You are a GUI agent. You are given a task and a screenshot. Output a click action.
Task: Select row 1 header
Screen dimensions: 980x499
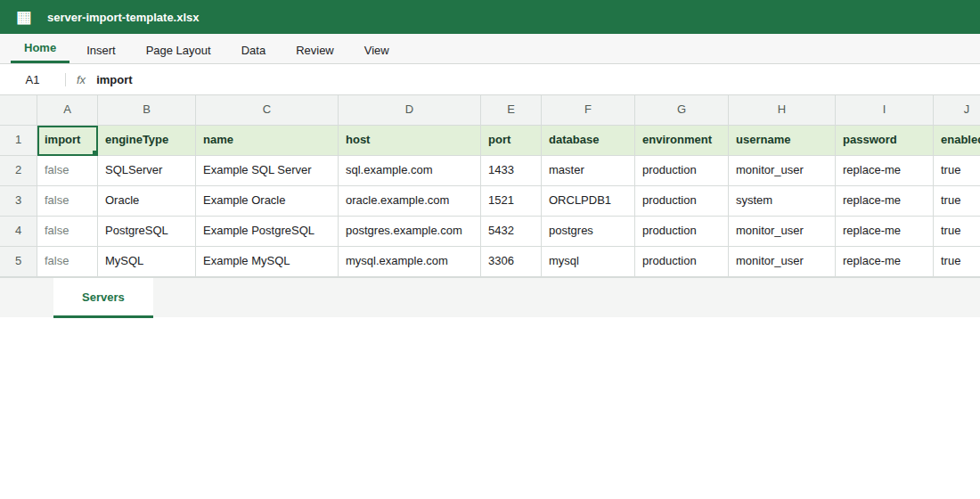18,140
